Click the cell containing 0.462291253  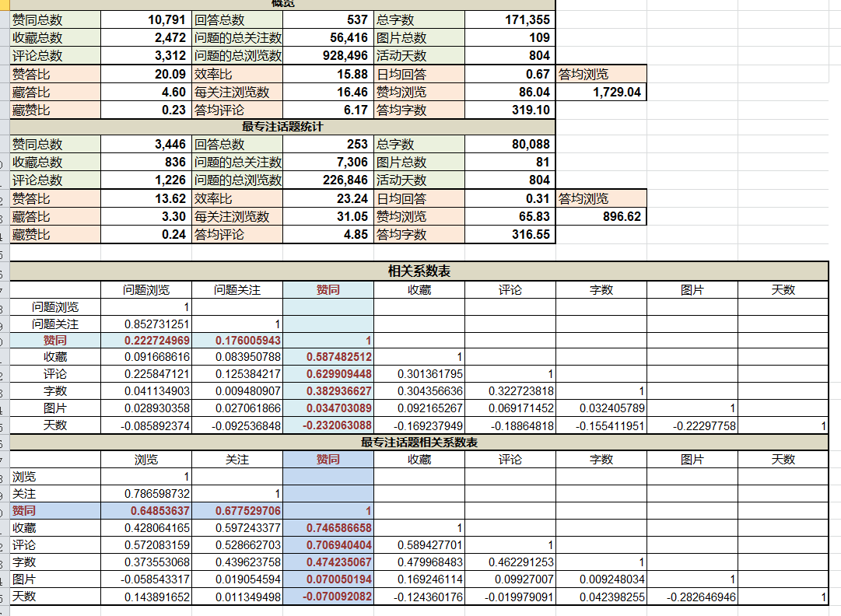point(510,562)
